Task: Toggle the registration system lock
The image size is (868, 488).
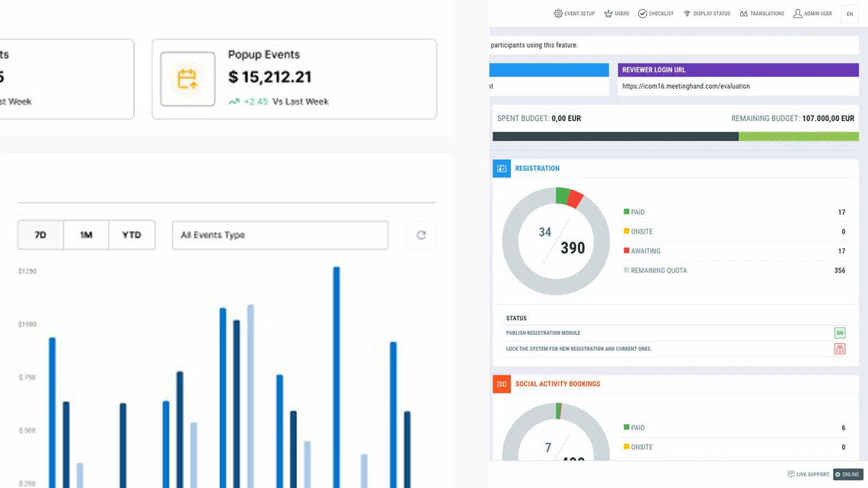Action: coord(839,349)
